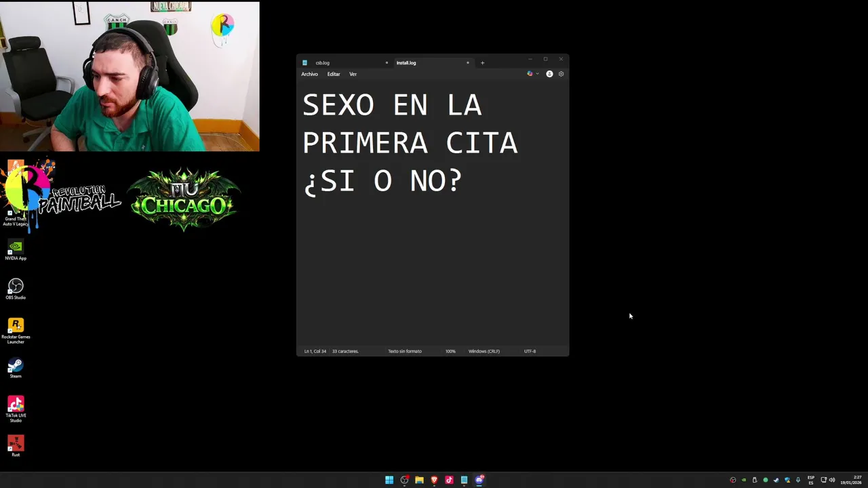Open the Windows Start menu
The width and height of the screenshot is (868, 488).
click(389, 480)
